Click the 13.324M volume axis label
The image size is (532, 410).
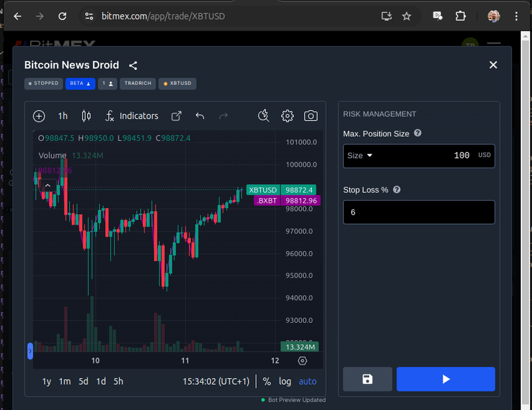coord(300,347)
